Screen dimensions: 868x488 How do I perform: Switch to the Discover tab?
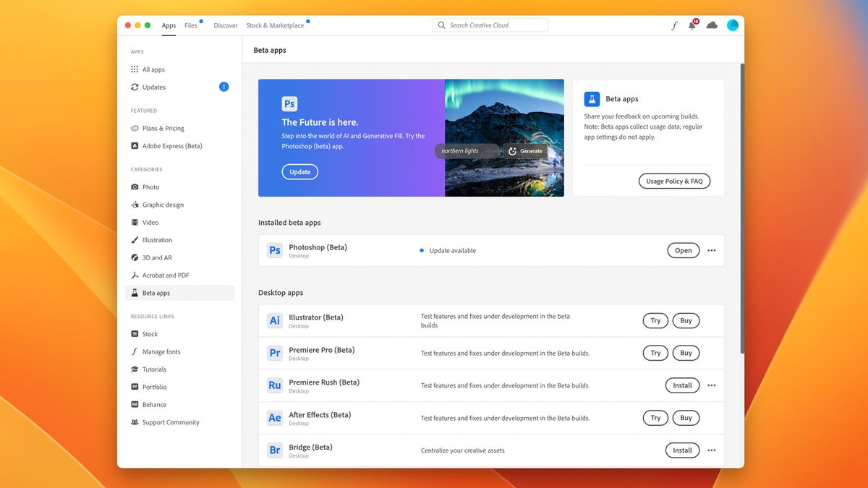coord(226,25)
